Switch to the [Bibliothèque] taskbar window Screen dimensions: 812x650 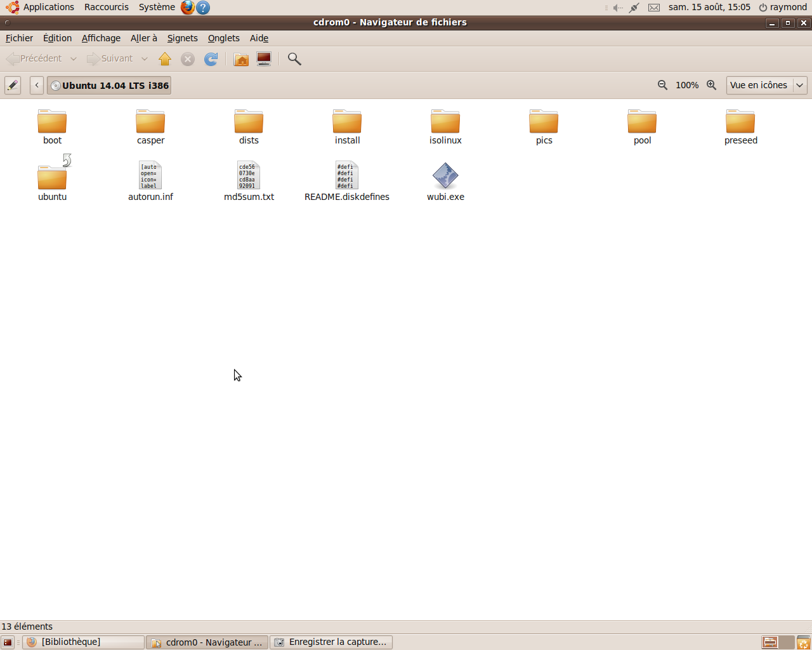point(83,642)
